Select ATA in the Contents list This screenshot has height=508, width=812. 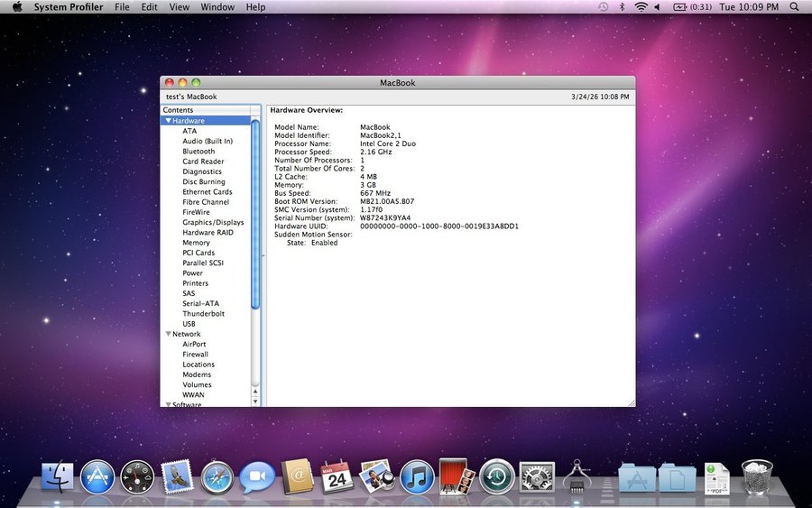click(x=189, y=131)
